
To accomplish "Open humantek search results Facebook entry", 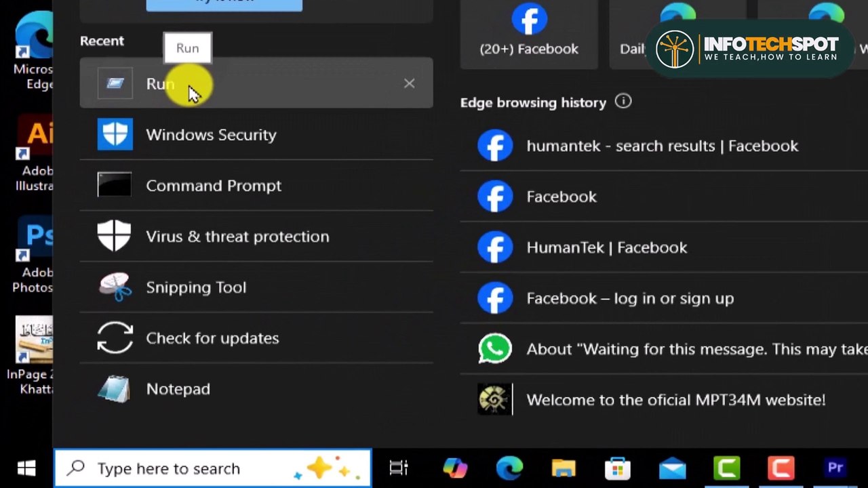I will (664, 146).
